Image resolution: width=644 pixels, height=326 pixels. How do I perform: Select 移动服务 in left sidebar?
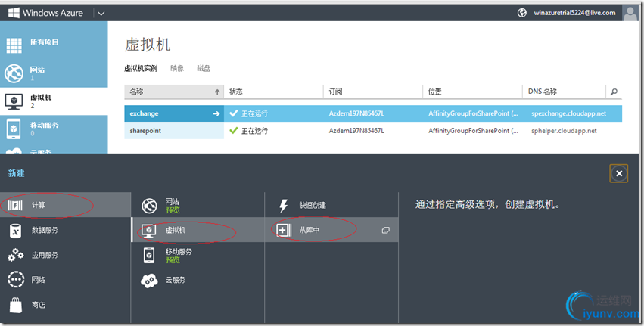click(x=54, y=129)
